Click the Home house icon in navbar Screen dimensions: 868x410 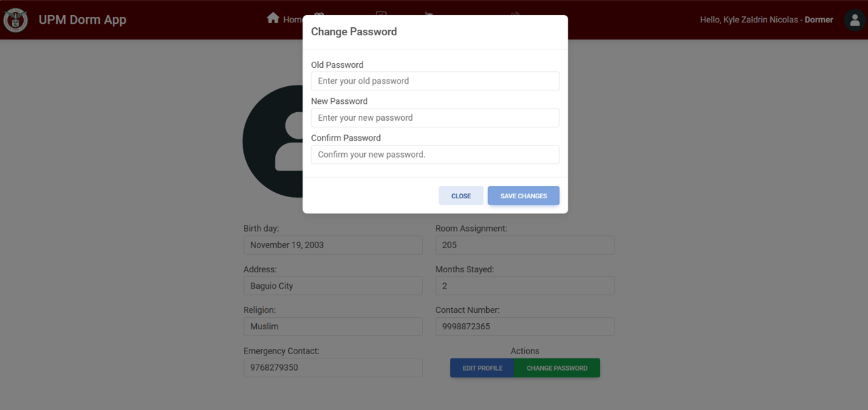click(273, 18)
